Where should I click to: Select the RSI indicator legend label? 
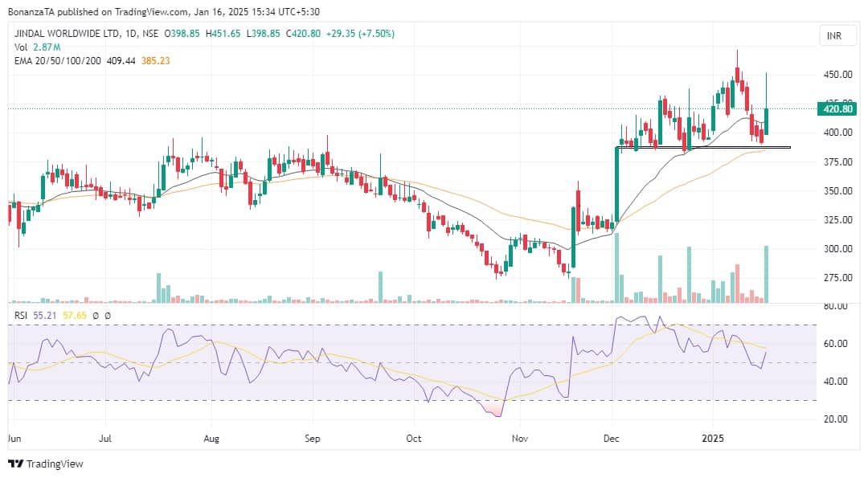tap(20, 317)
